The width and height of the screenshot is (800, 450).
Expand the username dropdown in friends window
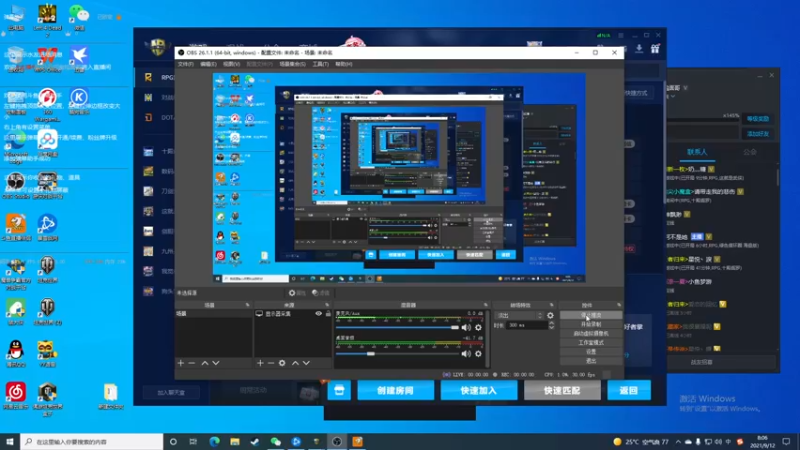point(685,88)
